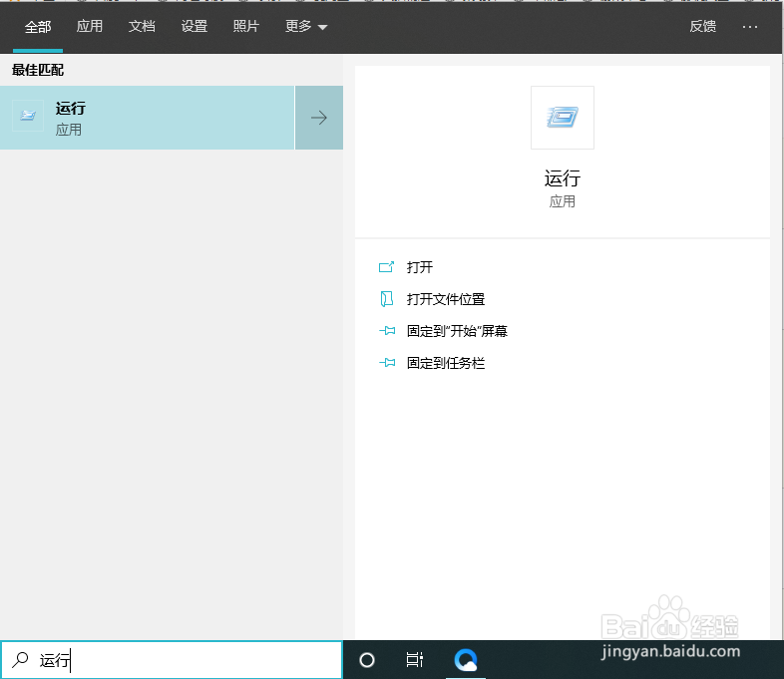Open Cortana circle on taskbar
This screenshot has height=679, width=784.
(367, 660)
